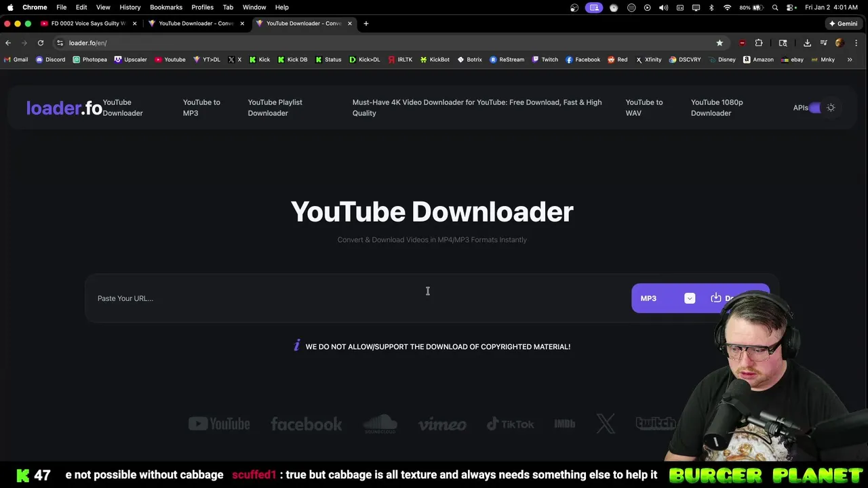Open the macOS volume control icon
Viewport: 868px width, 488px height.
pos(663,7)
